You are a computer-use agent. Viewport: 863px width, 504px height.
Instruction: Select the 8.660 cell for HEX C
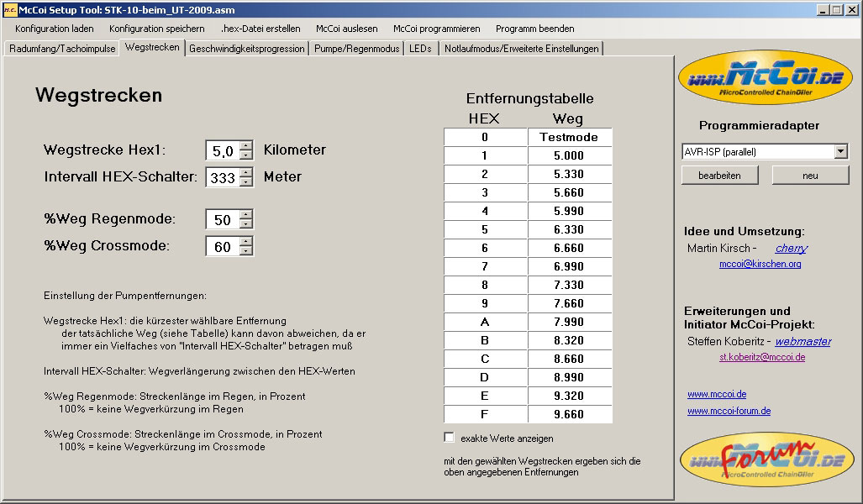569,359
